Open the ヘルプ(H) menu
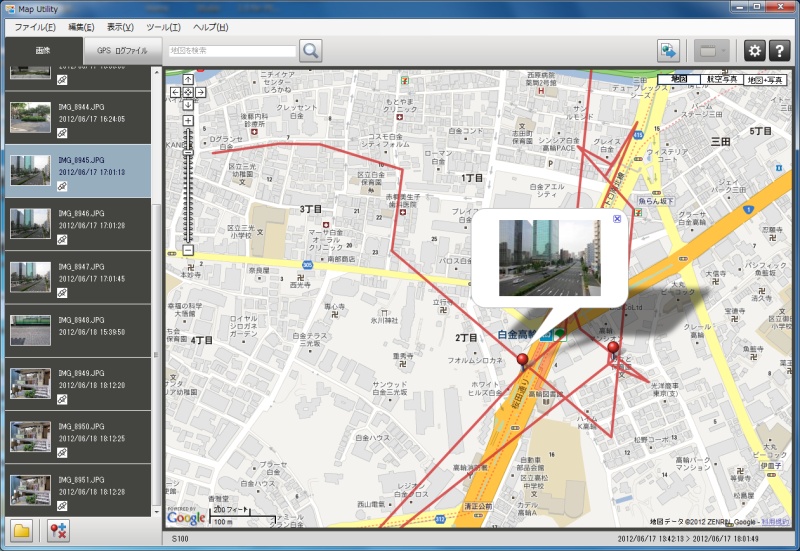Screen dimensions: 800x551 pyautogui.click(x=211, y=27)
